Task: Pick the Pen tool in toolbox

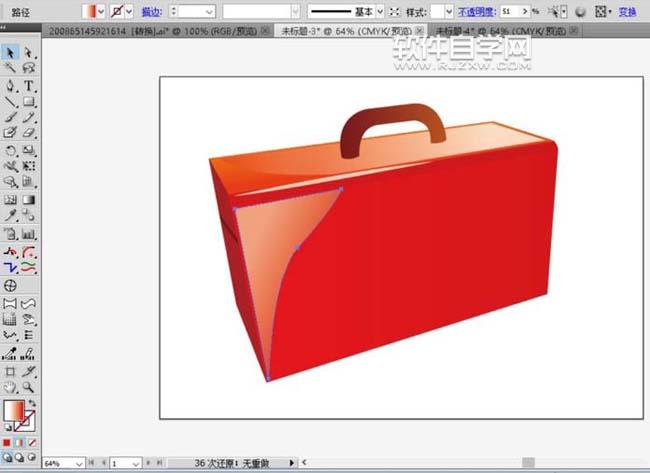Action: pyautogui.click(x=10, y=86)
